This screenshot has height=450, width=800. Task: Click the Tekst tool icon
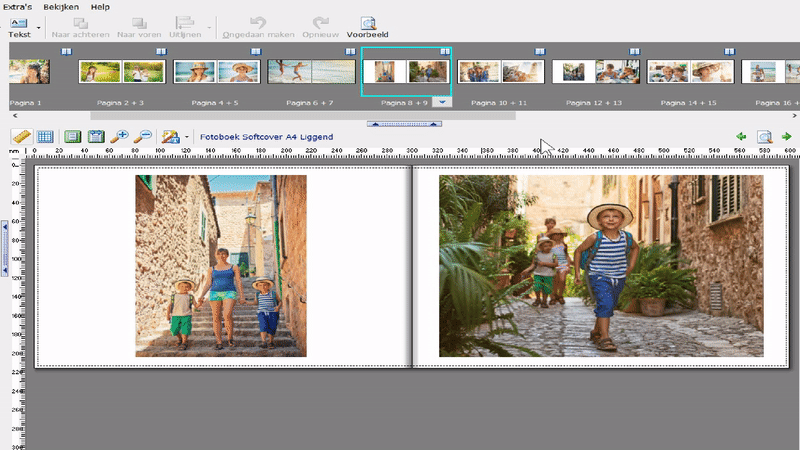(x=19, y=22)
